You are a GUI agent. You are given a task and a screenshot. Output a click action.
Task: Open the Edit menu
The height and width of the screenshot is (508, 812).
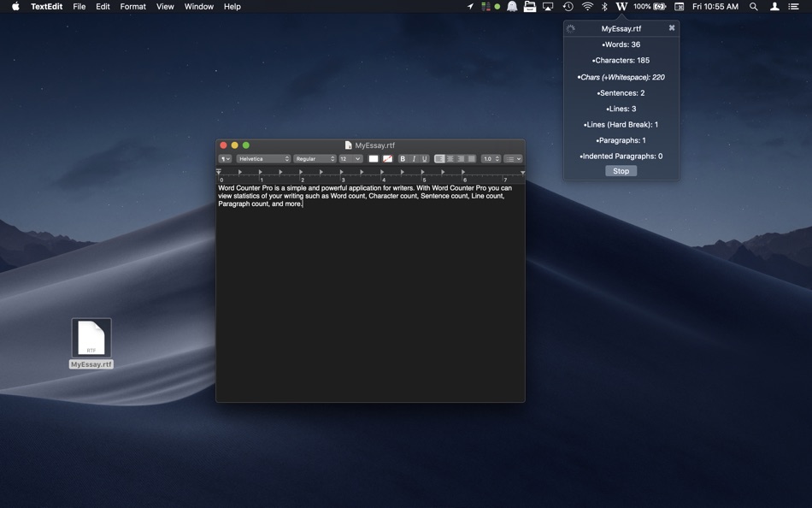[103, 6]
